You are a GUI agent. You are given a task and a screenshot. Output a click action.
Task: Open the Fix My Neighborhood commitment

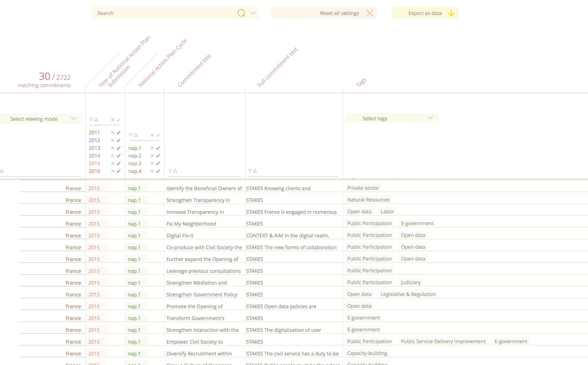tap(191, 224)
